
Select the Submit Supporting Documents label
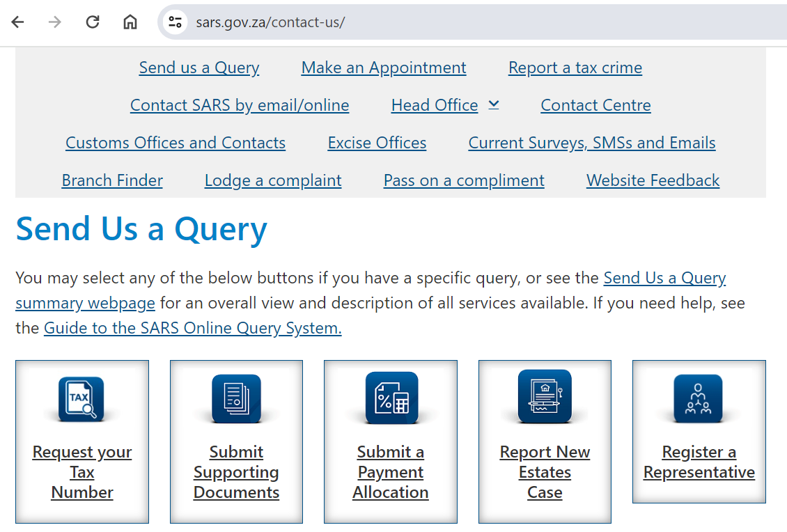[x=236, y=472]
